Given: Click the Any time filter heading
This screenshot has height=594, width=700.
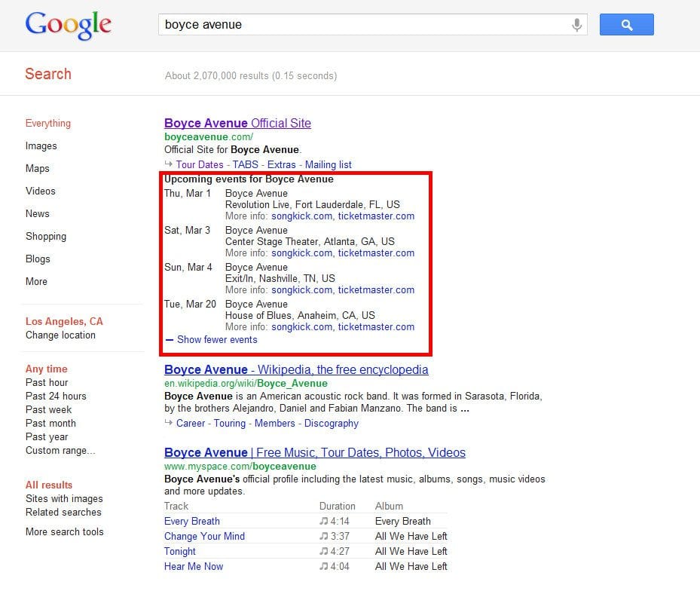Looking at the screenshot, I should click(x=47, y=369).
